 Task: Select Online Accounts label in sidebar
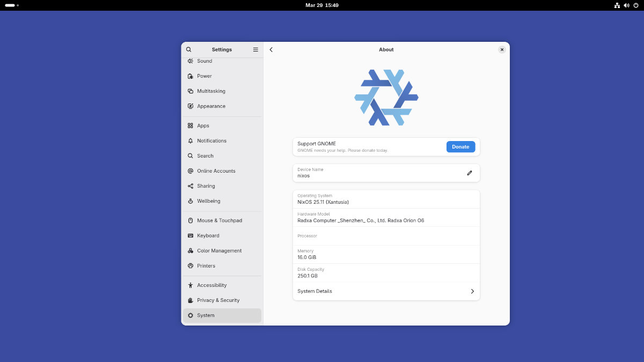216,171
